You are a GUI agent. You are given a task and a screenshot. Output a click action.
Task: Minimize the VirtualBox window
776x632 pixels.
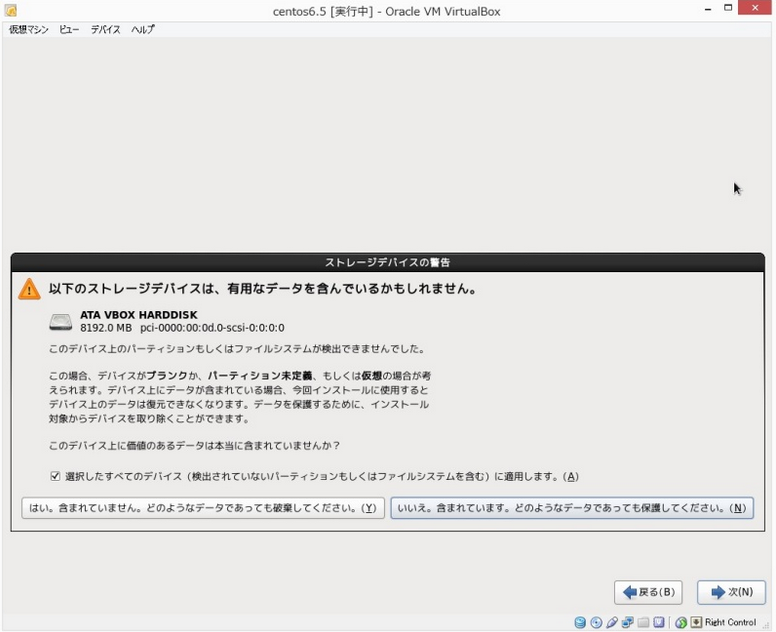point(708,9)
